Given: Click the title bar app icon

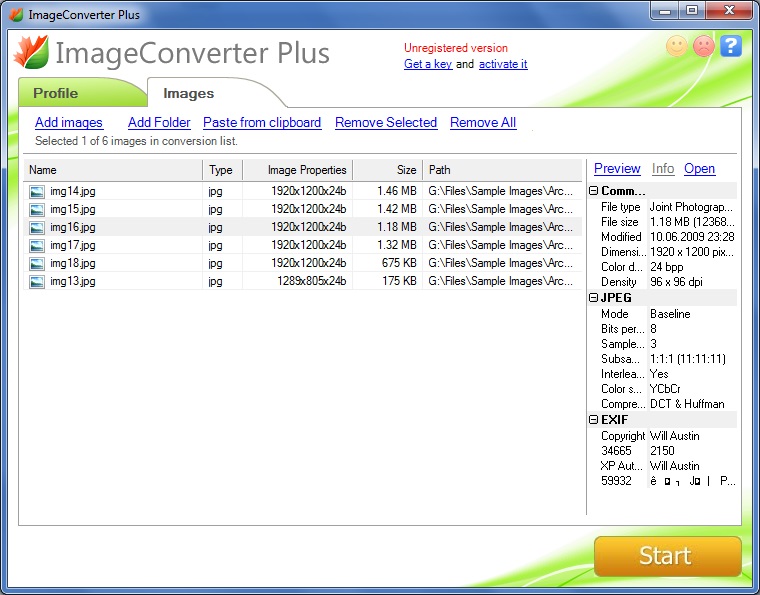Looking at the screenshot, I should [16, 15].
